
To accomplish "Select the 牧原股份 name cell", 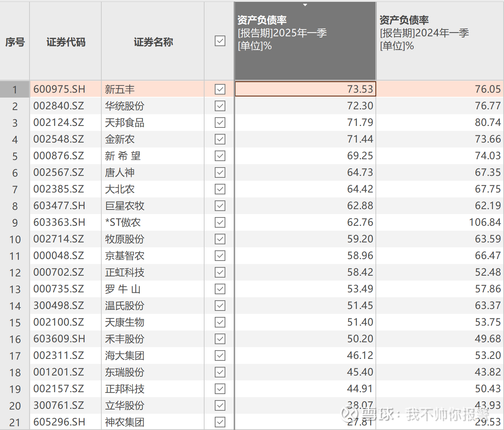I will pos(153,239).
